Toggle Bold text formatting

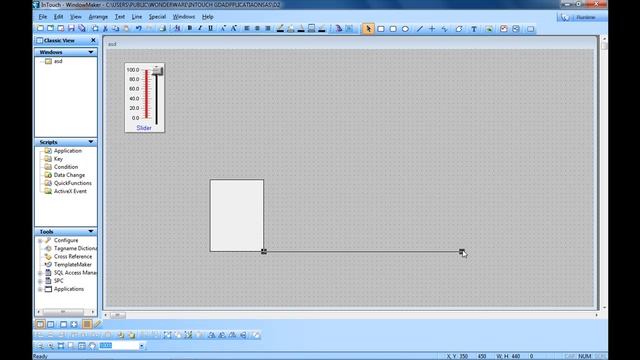click(x=189, y=28)
